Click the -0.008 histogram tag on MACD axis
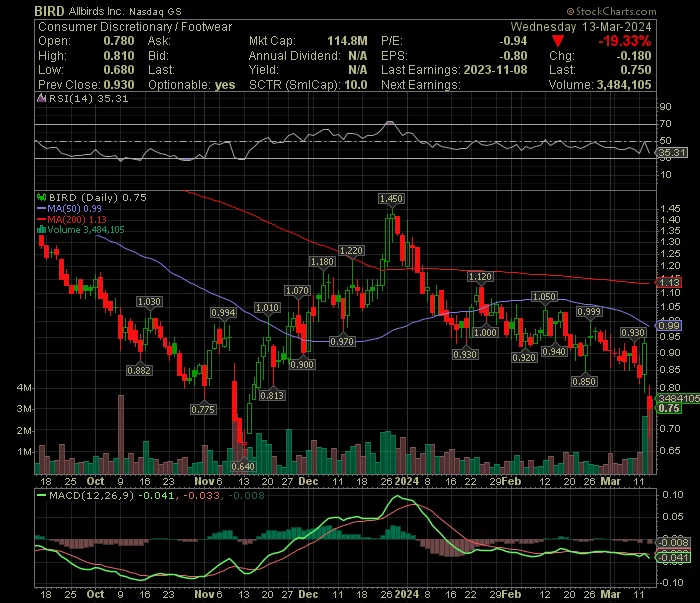Viewport: 700px width, 603px height. click(673, 542)
